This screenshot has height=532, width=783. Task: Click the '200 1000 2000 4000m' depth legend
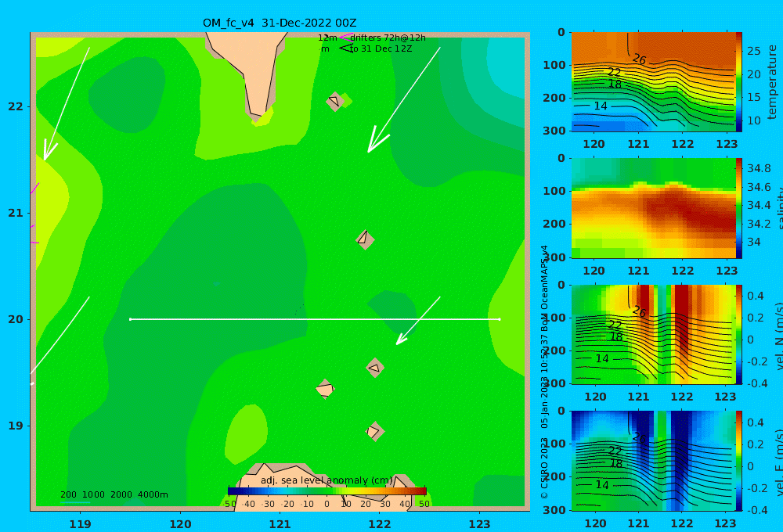pos(114,494)
